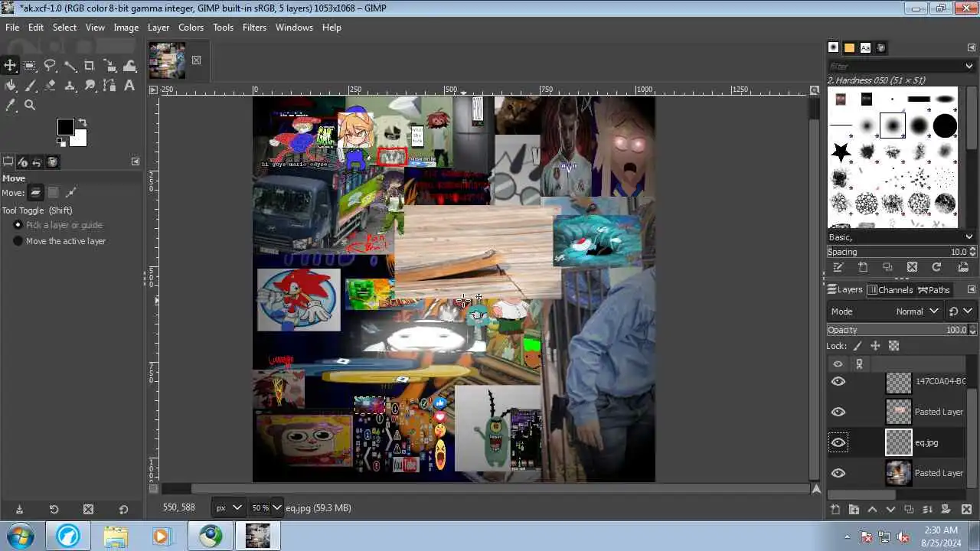This screenshot has height=551, width=980.
Task: Select the Warp Transform tool
Action: pyautogui.click(x=129, y=66)
